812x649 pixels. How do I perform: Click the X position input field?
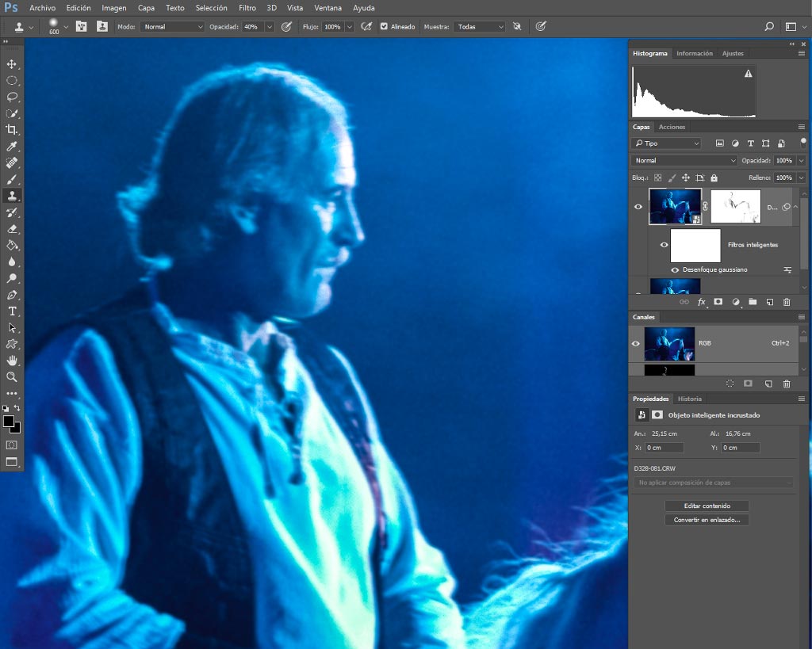coord(664,448)
